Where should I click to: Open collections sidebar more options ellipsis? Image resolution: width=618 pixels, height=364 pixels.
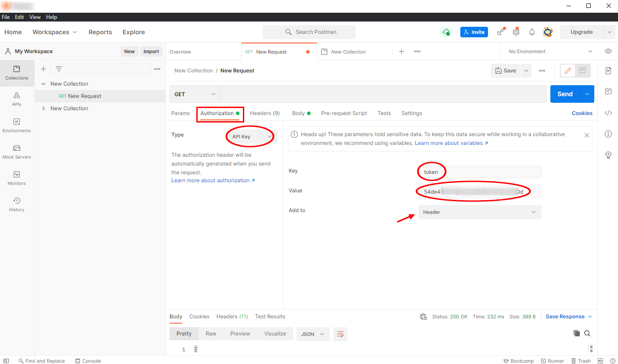pyautogui.click(x=157, y=69)
